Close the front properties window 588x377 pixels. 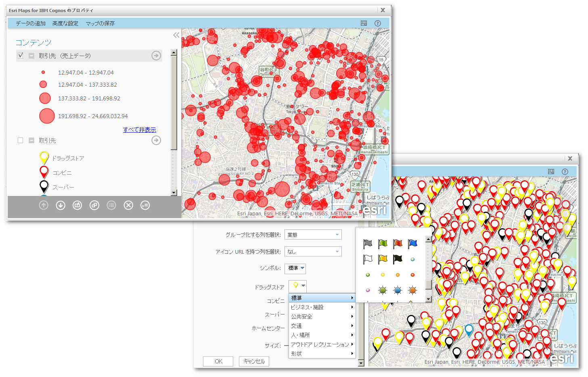click(x=383, y=10)
